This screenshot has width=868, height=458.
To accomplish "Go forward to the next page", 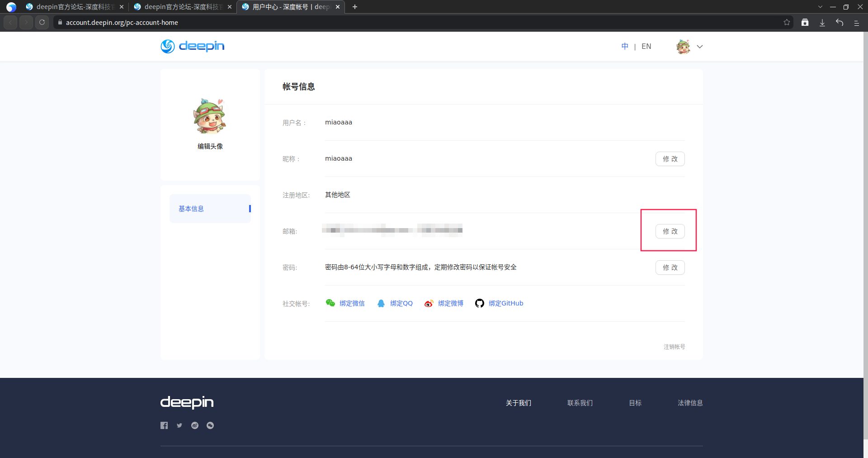I will click(26, 22).
